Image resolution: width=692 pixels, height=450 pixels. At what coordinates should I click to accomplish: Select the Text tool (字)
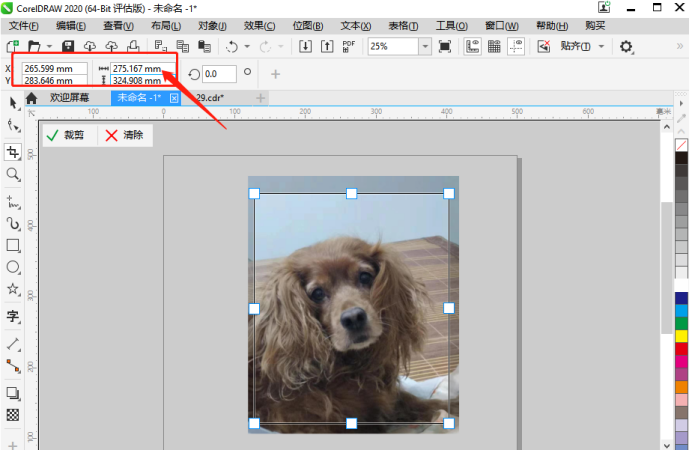[13, 317]
